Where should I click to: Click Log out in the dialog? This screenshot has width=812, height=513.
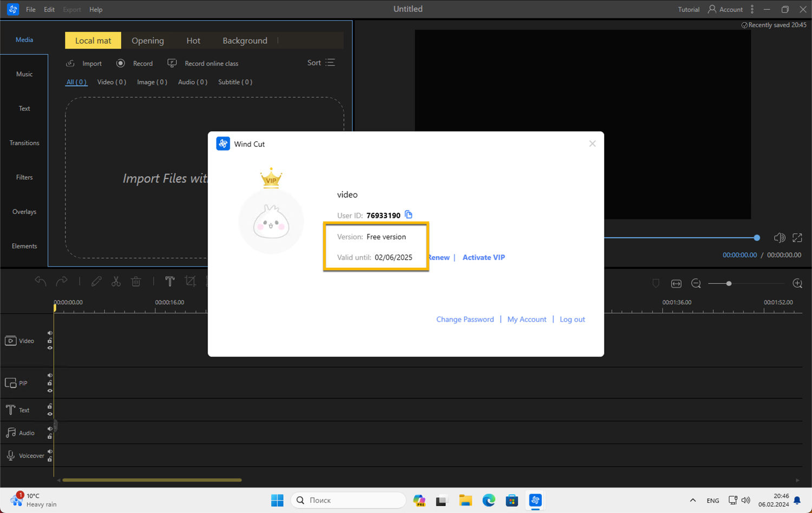pos(572,319)
